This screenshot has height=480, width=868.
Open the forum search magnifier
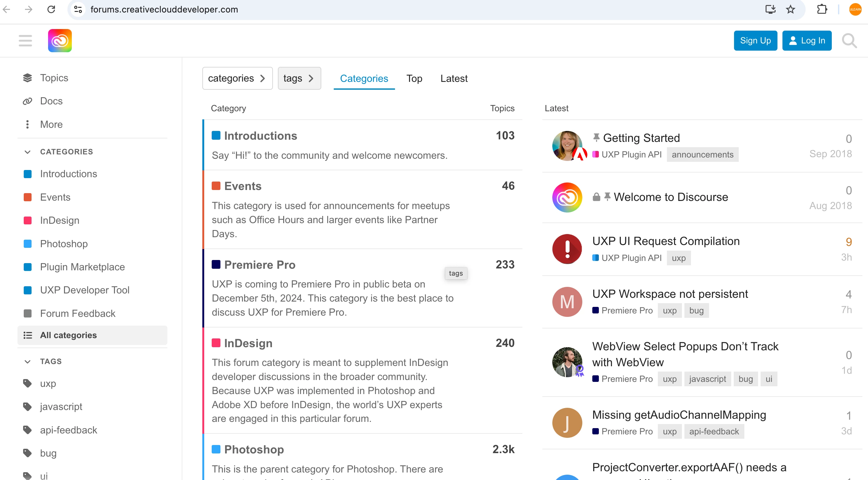pyautogui.click(x=849, y=41)
